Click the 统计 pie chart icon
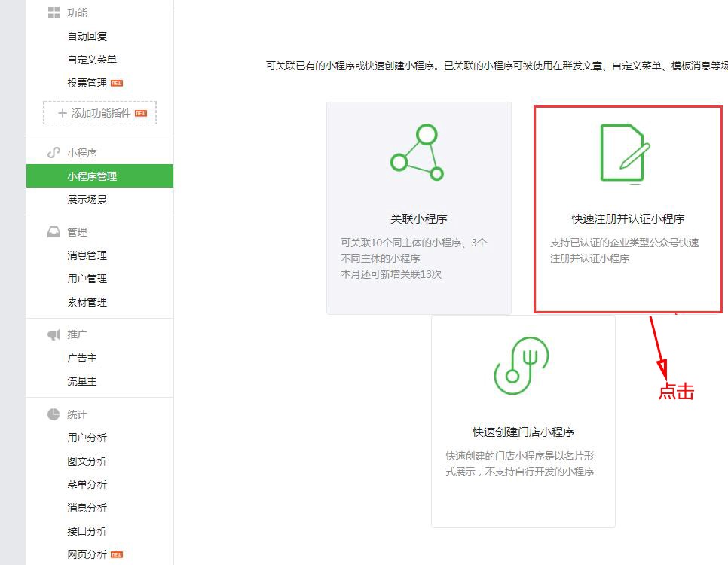This screenshot has height=565, width=728. coord(54,414)
